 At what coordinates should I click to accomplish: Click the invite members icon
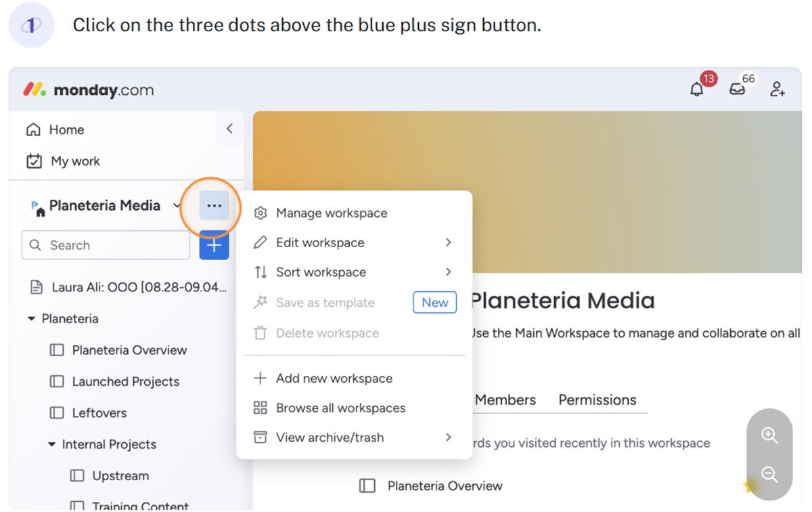pyautogui.click(x=777, y=89)
